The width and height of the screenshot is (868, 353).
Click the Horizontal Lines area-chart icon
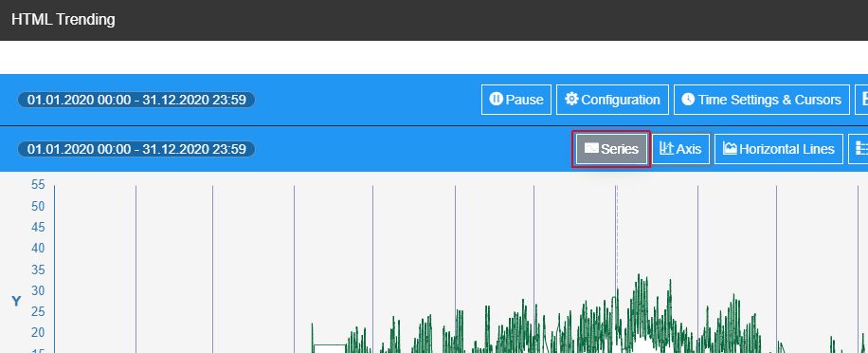coord(730,149)
